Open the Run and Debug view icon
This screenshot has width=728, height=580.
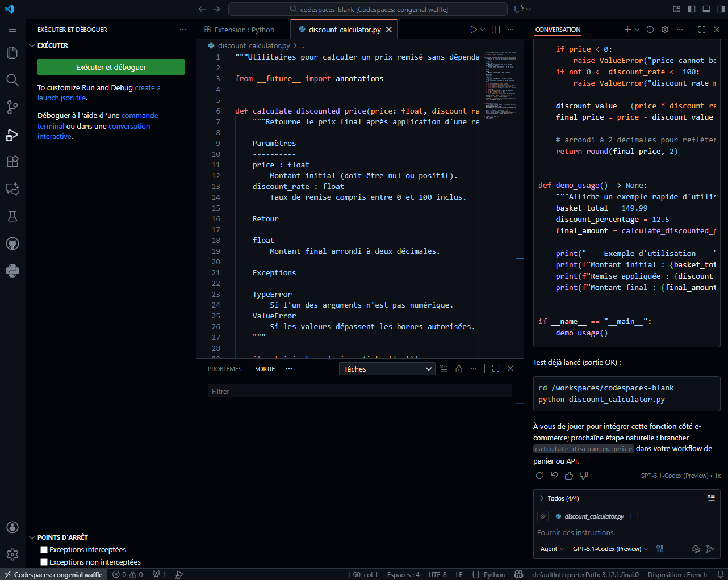[12, 135]
